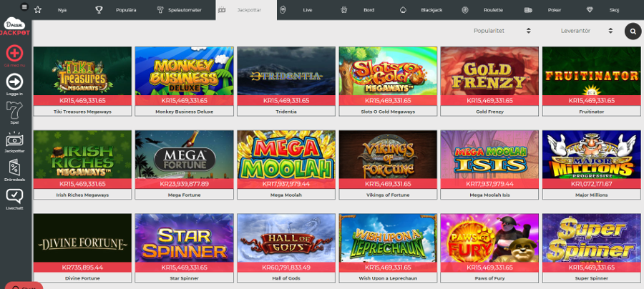Click the Dream Jackpot logo
This screenshot has height=289, width=644.
pos(15,27)
